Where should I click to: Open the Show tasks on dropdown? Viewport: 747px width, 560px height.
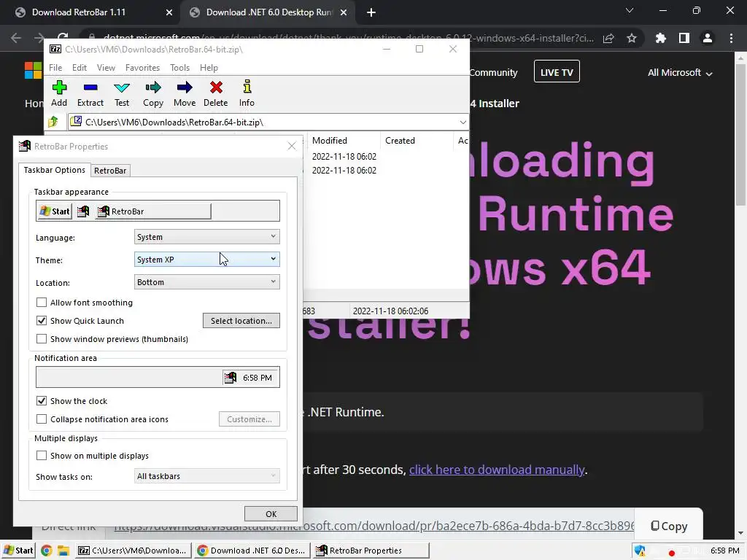(206, 475)
